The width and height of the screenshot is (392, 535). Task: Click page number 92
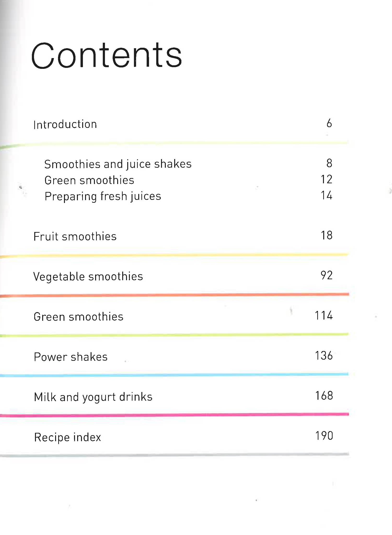(x=327, y=275)
